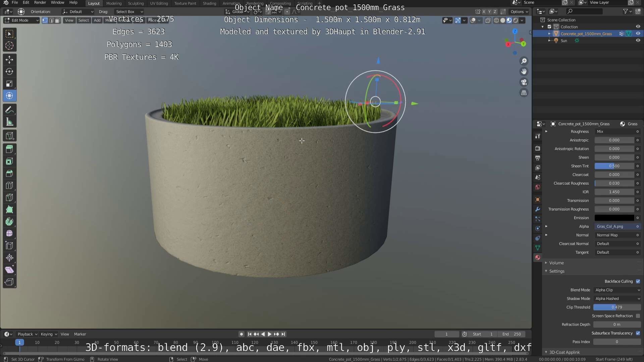Uncheck the Collection exclude checkbox
Image resolution: width=644 pixels, height=362 pixels.
tap(549, 27)
